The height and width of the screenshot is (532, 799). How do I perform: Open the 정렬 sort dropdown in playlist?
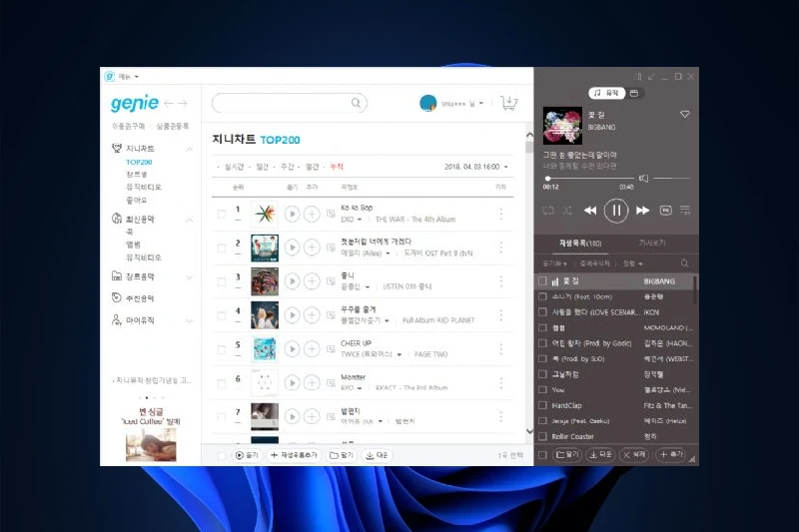click(633, 264)
